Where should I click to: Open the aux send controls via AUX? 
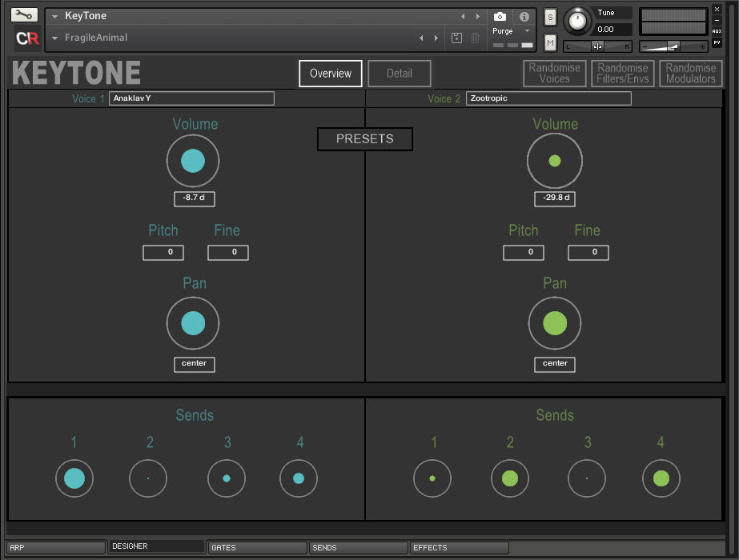(717, 31)
